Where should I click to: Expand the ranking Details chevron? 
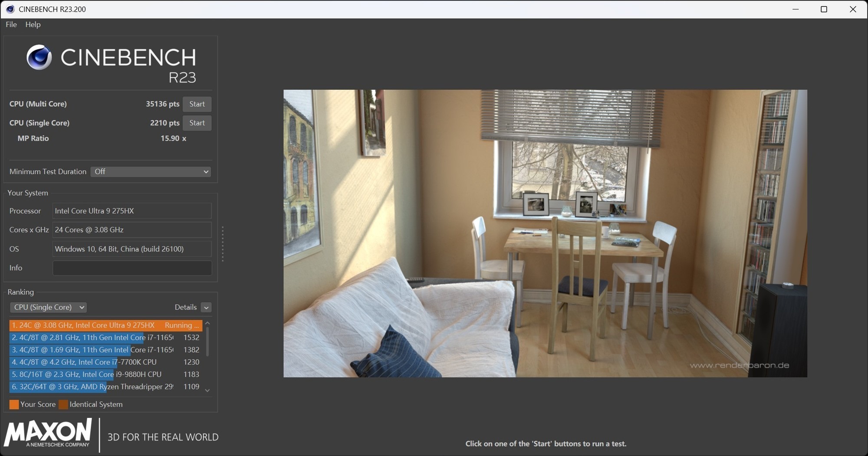click(206, 308)
